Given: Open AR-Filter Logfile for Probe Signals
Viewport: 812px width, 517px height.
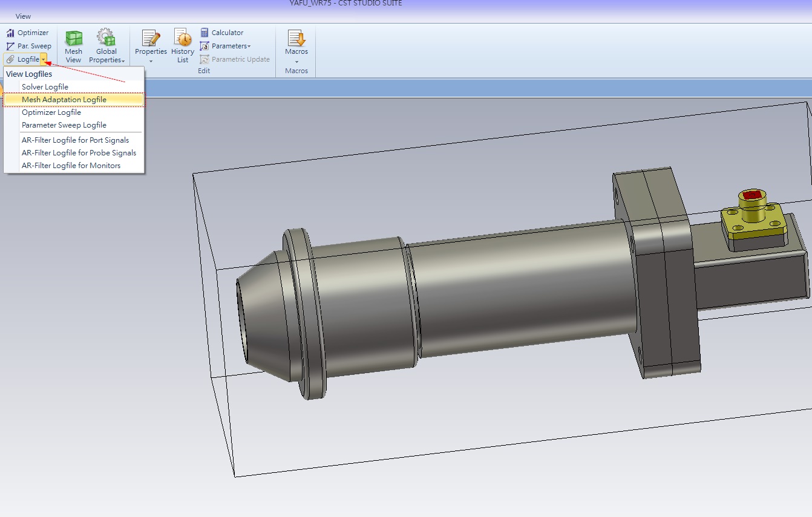Looking at the screenshot, I should pos(79,153).
